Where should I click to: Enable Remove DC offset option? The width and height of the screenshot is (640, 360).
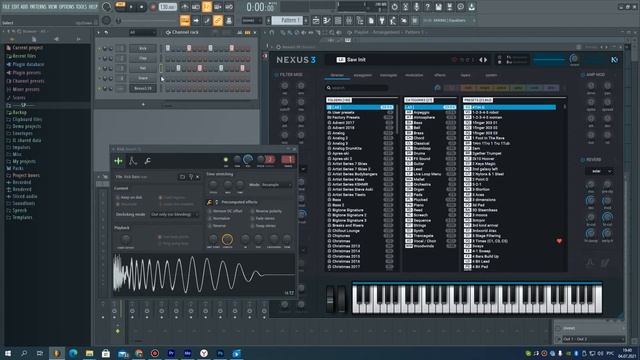[x=225, y=211]
